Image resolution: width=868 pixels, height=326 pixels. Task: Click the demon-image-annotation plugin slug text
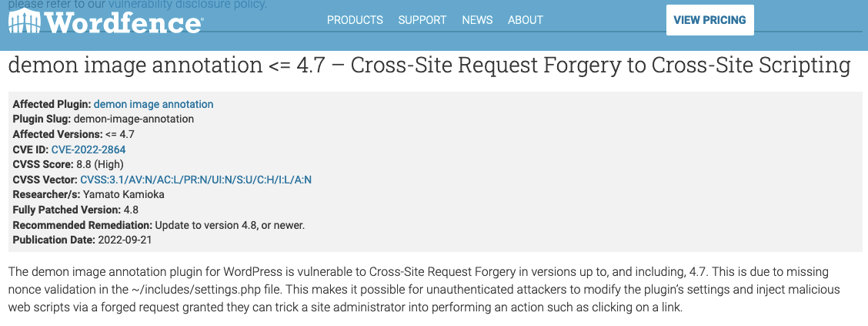(134, 119)
